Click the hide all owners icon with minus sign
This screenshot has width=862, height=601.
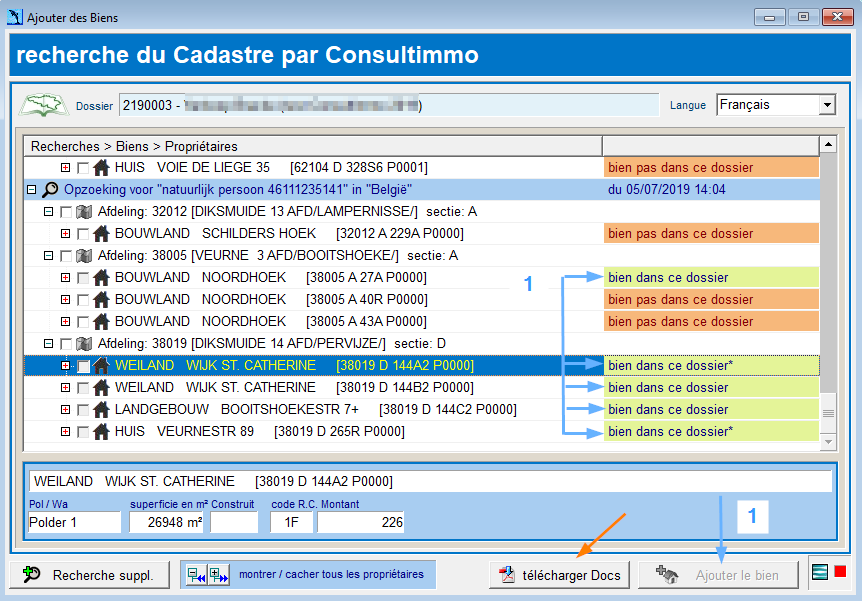tap(196, 575)
